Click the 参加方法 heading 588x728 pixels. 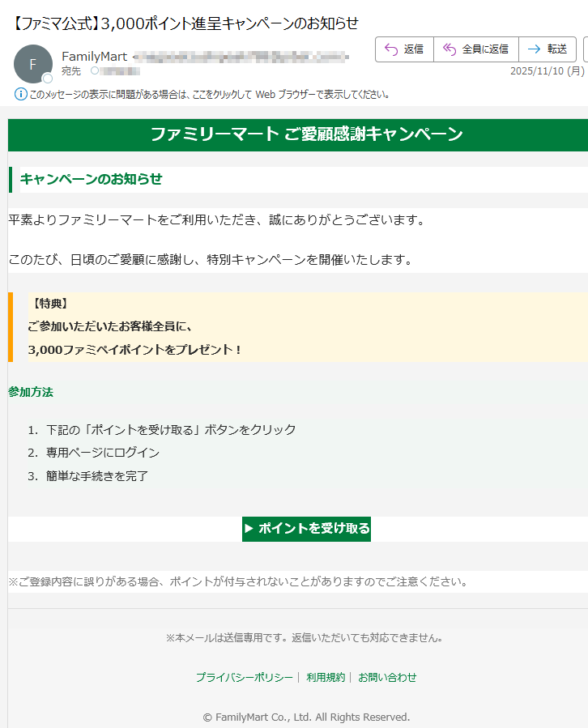tap(31, 392)
